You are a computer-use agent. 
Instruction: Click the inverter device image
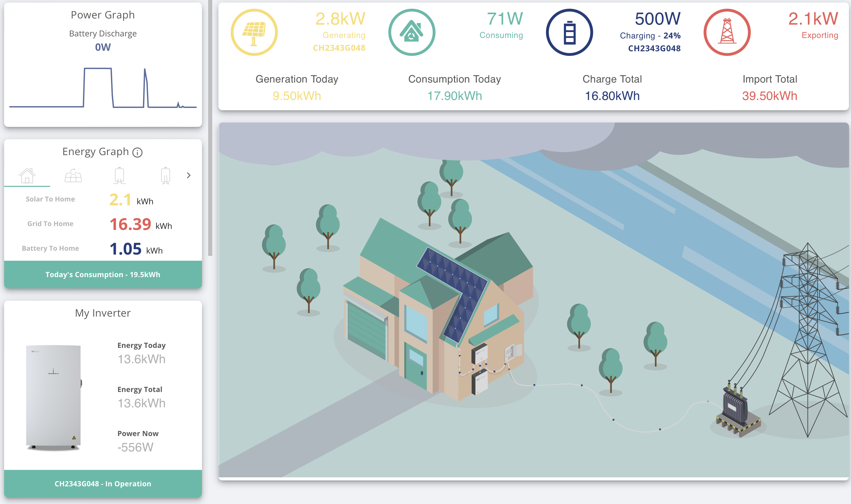point(54,398)
